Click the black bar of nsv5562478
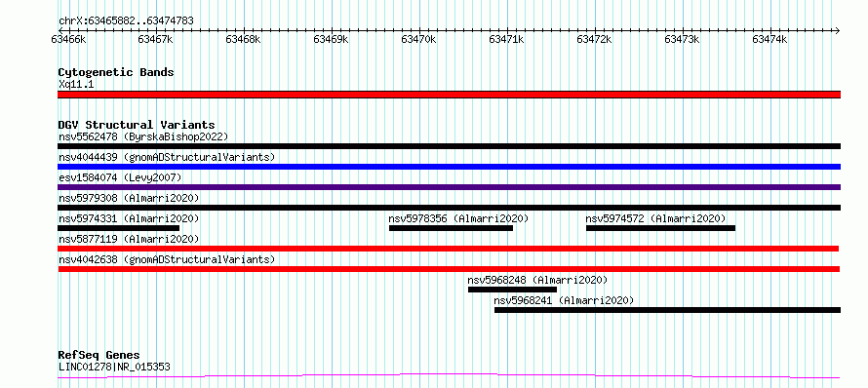The width and height of the screenshot is (868, 388). (449, 146)
